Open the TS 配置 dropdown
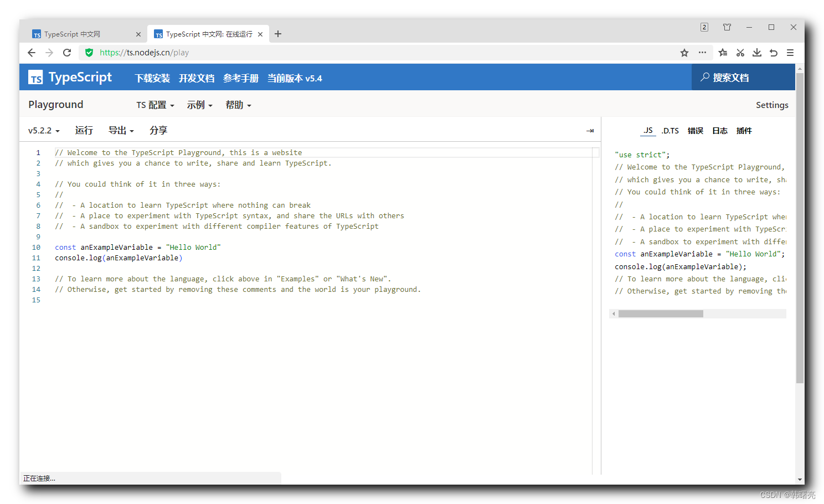824x504 pixels. (154, 105)
